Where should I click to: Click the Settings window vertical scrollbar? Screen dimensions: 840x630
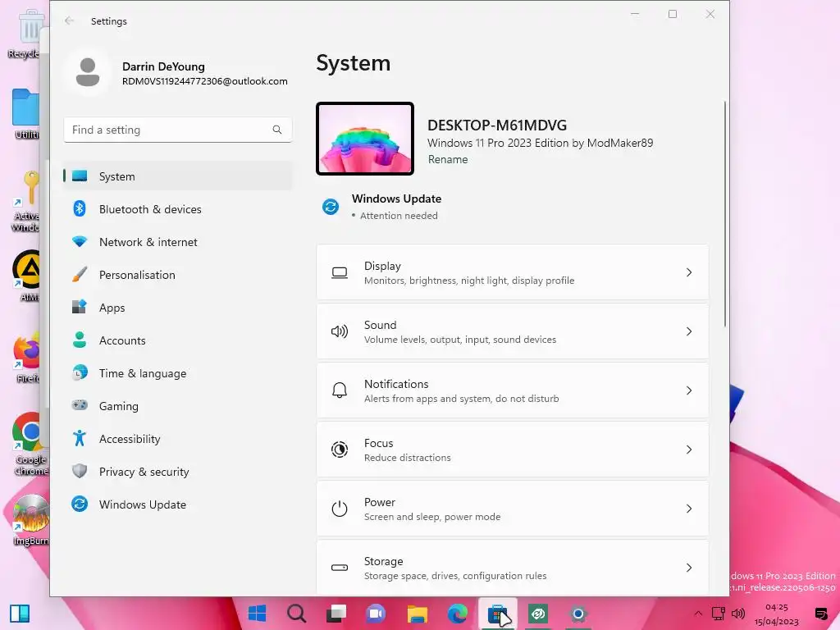[725, 214]
